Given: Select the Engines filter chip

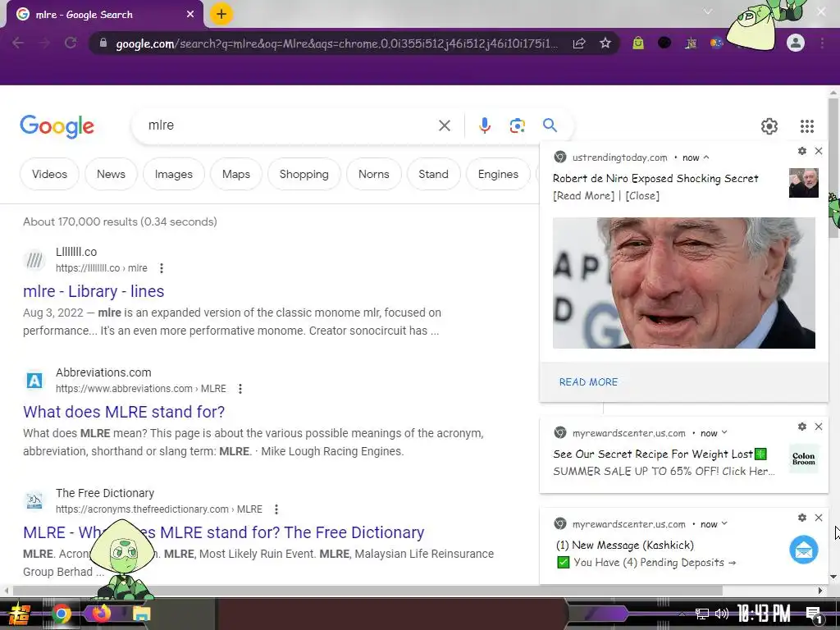Looking at the screenshot, I should point(498,174).
